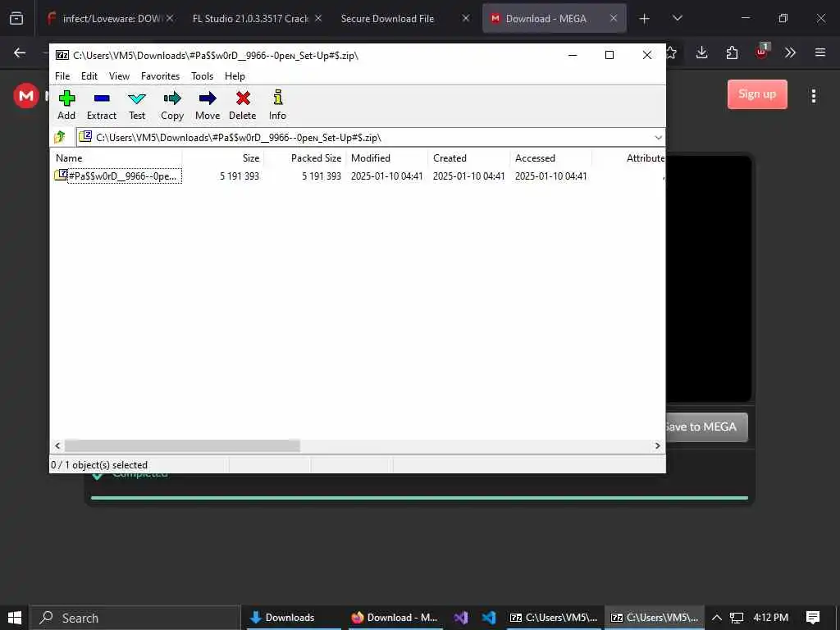
Task: Open the Tools menu
Action: [x=202, y=76]
